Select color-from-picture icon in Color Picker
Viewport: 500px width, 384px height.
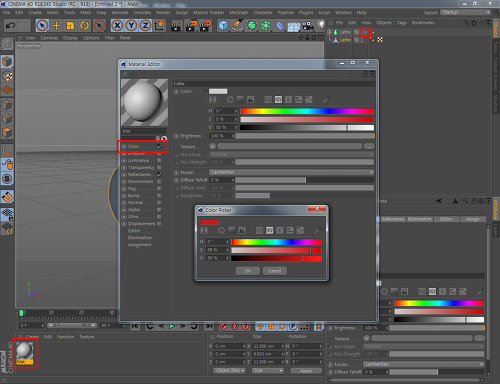tap(242, 230)
